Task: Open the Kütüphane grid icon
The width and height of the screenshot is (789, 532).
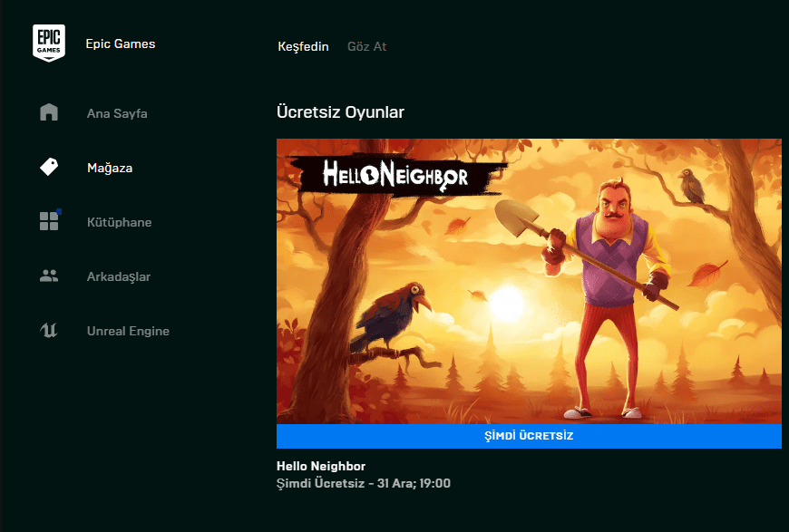Action: tap(49, 221)
